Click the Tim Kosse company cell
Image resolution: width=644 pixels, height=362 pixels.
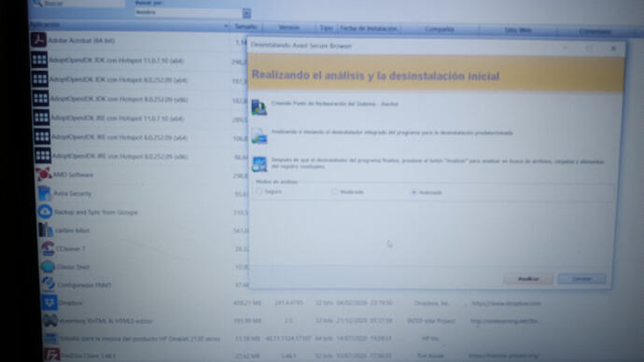click(x=430, y=355)
